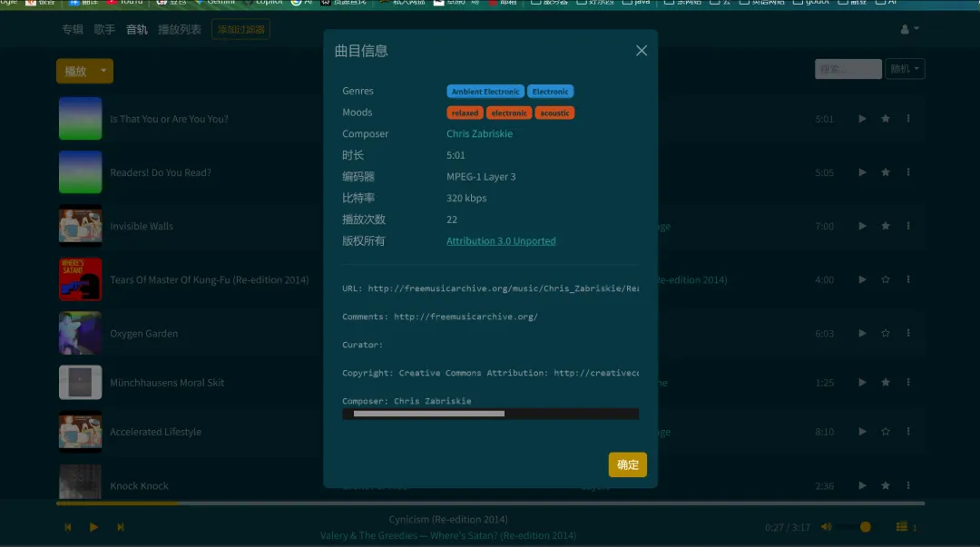980x547 pixels.
Task: Select the electronic mood tag
Action: [509, 113]
